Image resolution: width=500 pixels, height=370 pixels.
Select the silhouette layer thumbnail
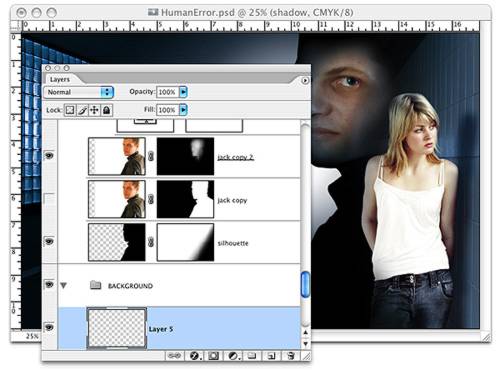(117, 242)
